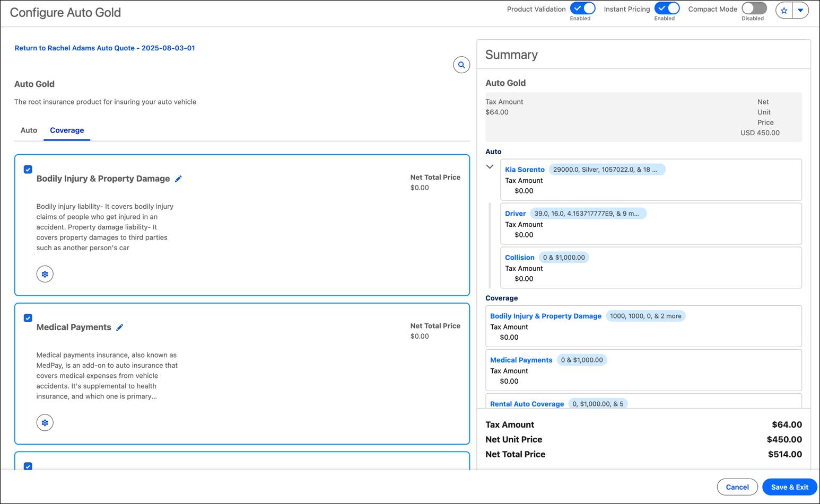820x504 pixels.
Task: Click the Summary panel heading
Action: (511, 55)
